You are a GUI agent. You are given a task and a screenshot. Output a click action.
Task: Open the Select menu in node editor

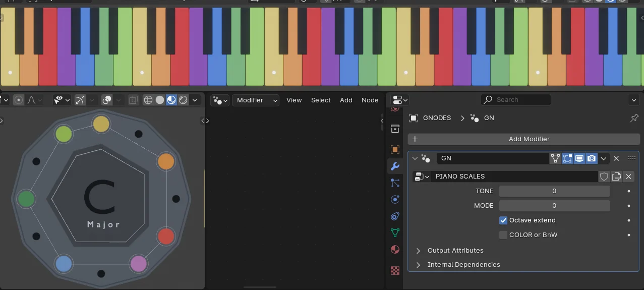321,100
